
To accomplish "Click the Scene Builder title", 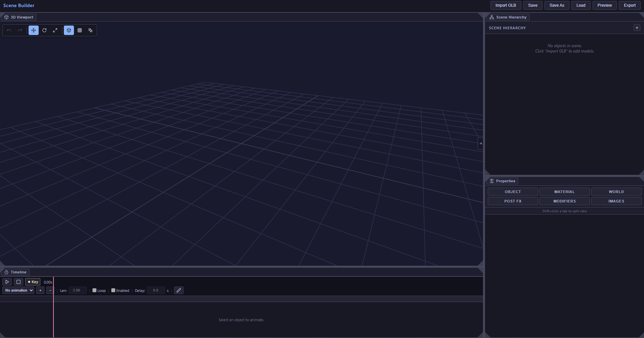I will (19, 5).
